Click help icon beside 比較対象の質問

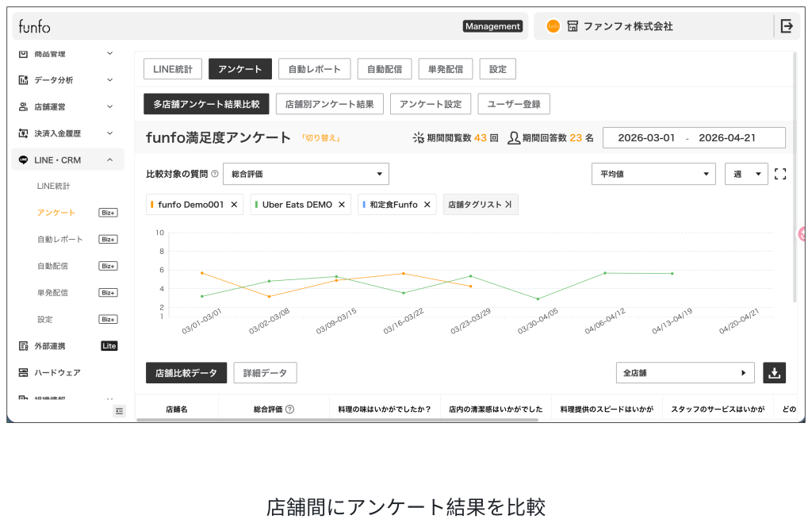point(215,174)
